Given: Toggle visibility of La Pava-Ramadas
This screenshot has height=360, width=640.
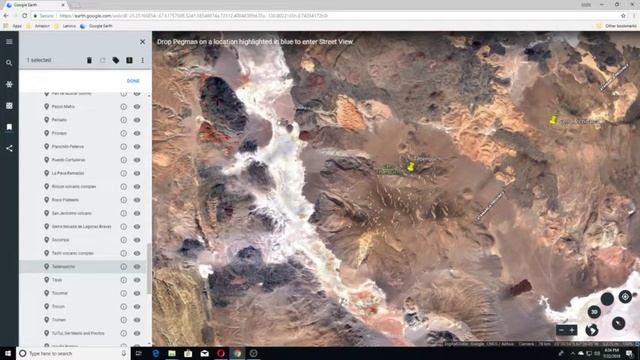Looking at the screenshot, I should 137,173.
